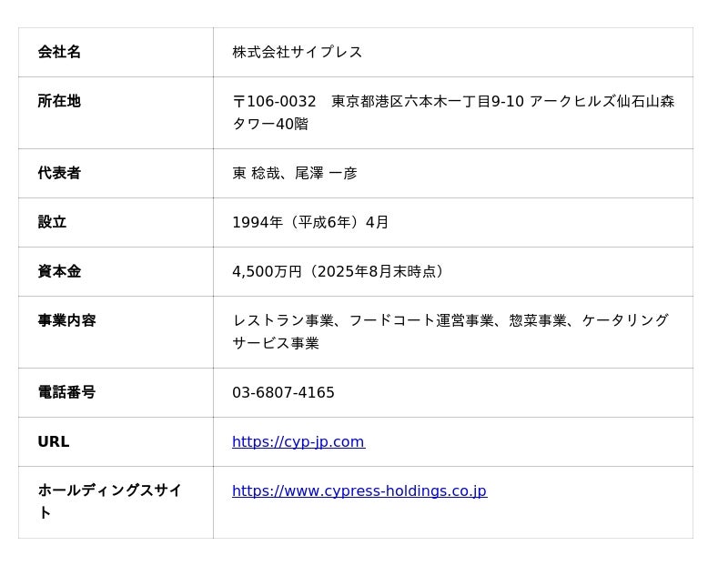Viewport: 728px width, 566px height.
Task: Open the cypress-holdings.co.jp holdings site link
Action: point(359,490)
